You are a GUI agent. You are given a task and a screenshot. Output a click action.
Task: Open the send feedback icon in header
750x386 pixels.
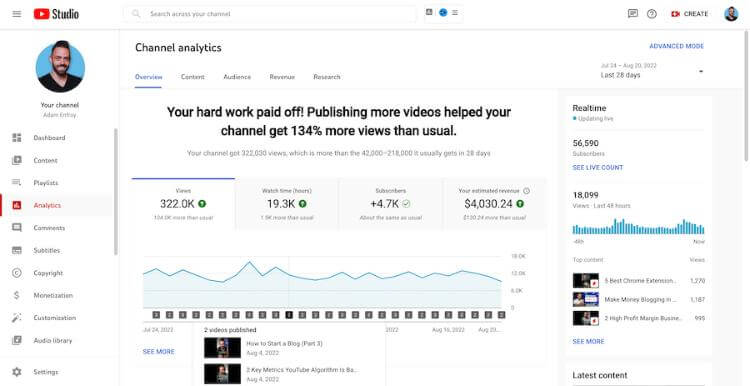click(633, 14)
